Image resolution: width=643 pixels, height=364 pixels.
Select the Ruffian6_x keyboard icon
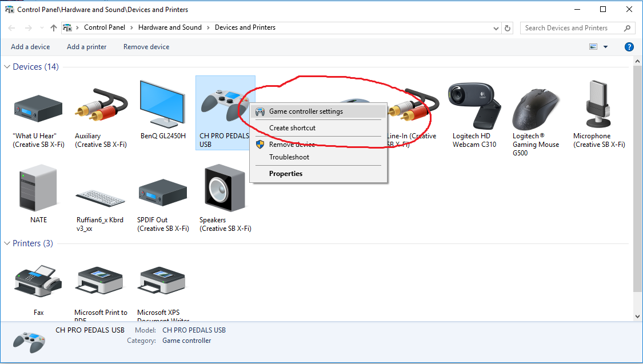(101, 198)
